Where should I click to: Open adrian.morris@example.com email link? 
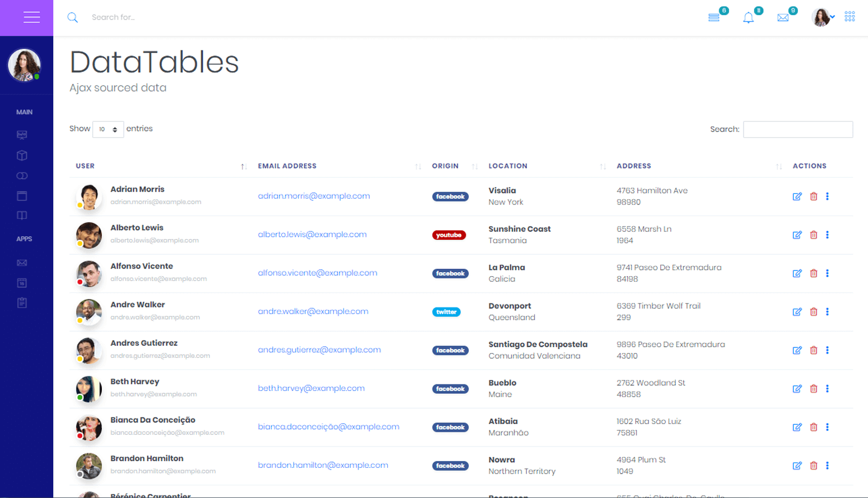coord(314,196)
